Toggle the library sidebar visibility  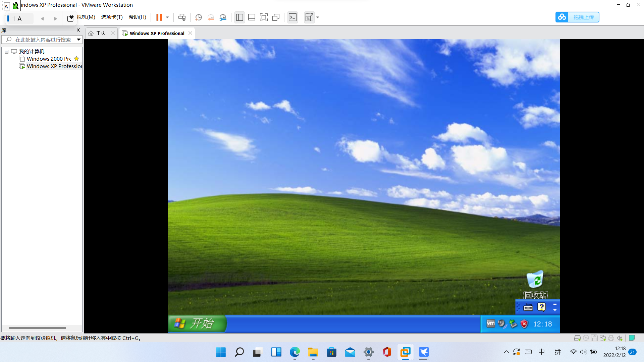pos(239,17)
